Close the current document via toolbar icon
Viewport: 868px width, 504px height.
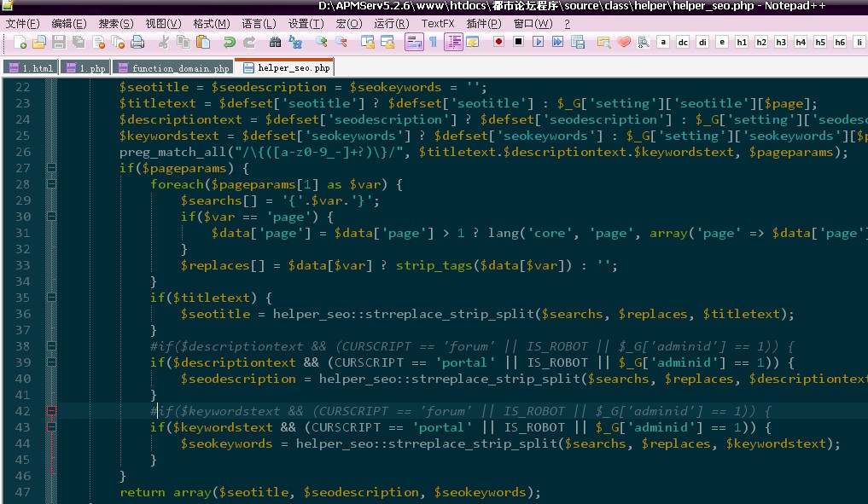98,42
